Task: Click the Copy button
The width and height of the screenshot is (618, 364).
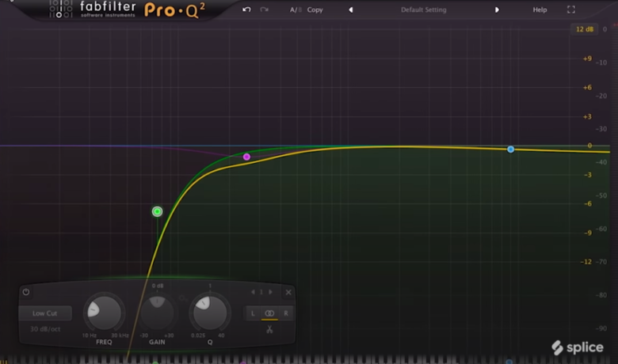Action: 315,9
